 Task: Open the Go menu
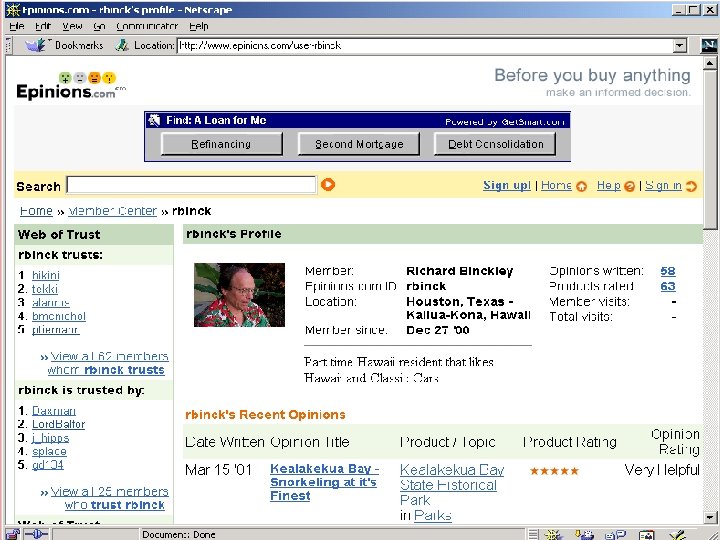99,26
